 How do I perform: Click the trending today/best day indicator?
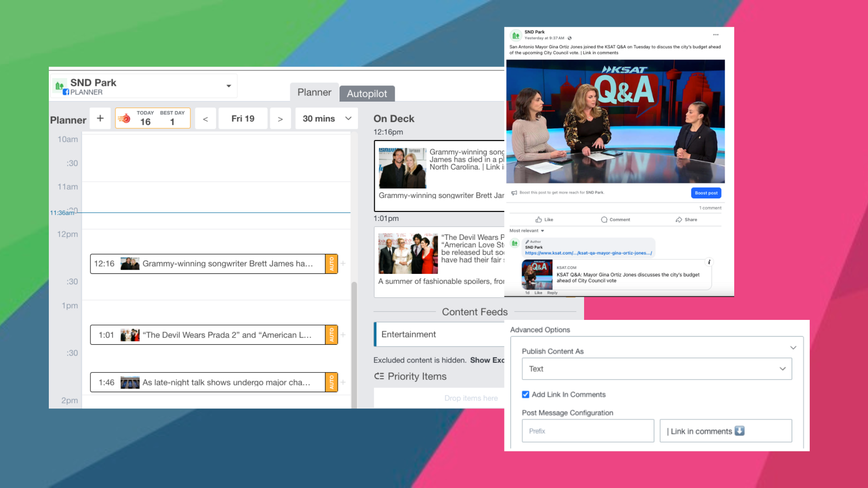[x=153, y=118]
